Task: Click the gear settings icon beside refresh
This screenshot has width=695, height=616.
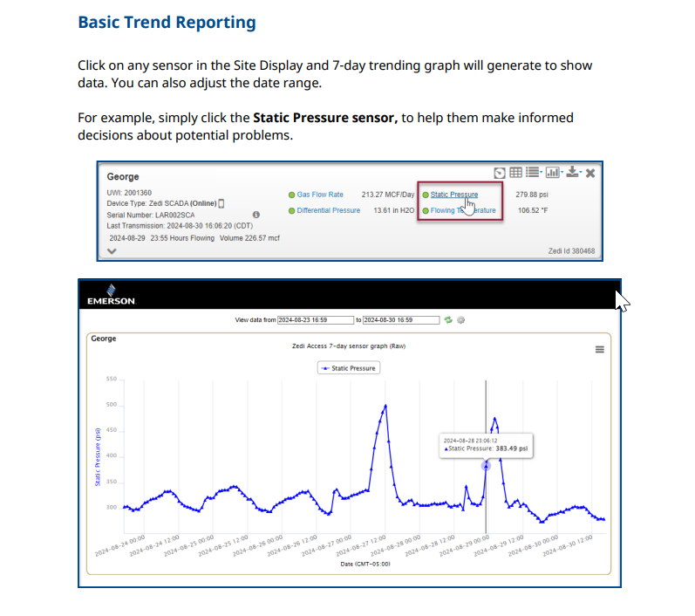Action: click(461, 320)
